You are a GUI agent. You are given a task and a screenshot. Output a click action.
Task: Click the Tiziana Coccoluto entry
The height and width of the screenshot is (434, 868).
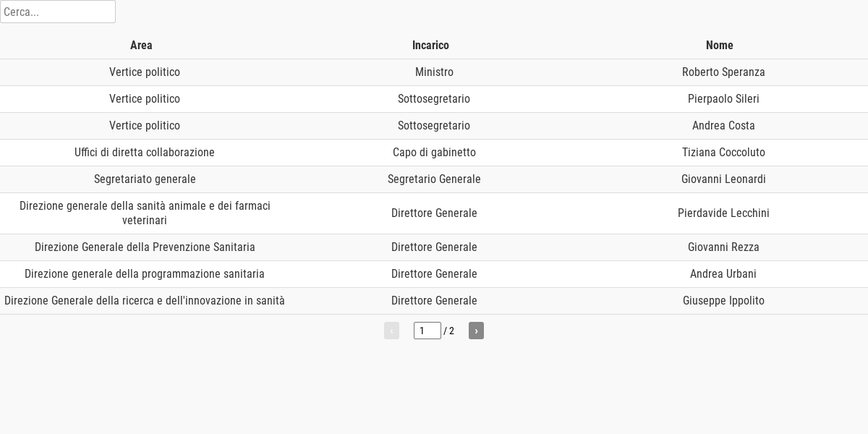tap(723, 153)
